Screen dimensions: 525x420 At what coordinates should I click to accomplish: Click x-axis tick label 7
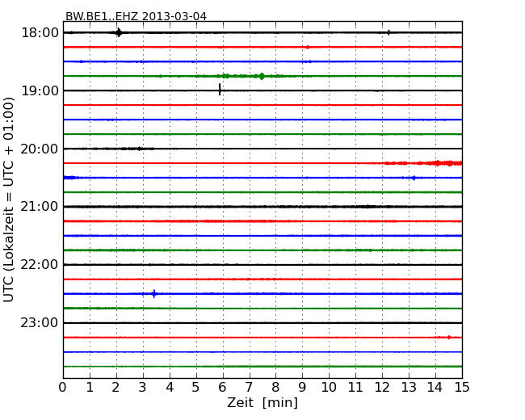pos(249,387)
